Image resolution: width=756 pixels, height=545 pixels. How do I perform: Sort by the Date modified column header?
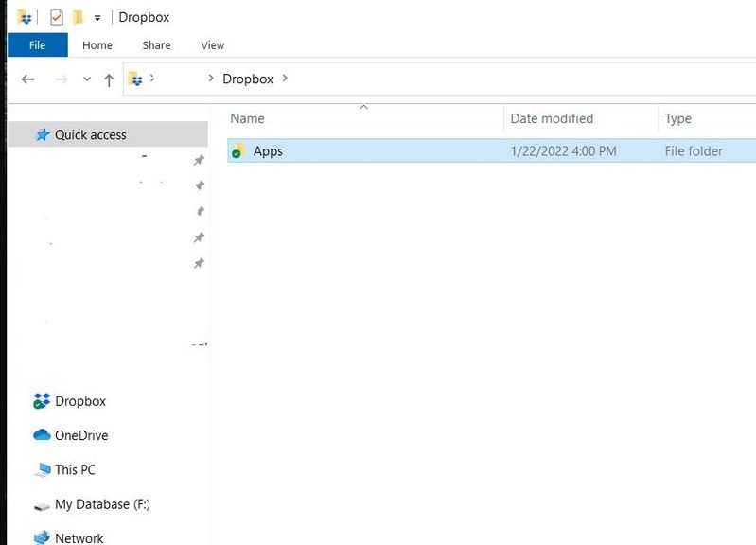click(x=552, y=118)
